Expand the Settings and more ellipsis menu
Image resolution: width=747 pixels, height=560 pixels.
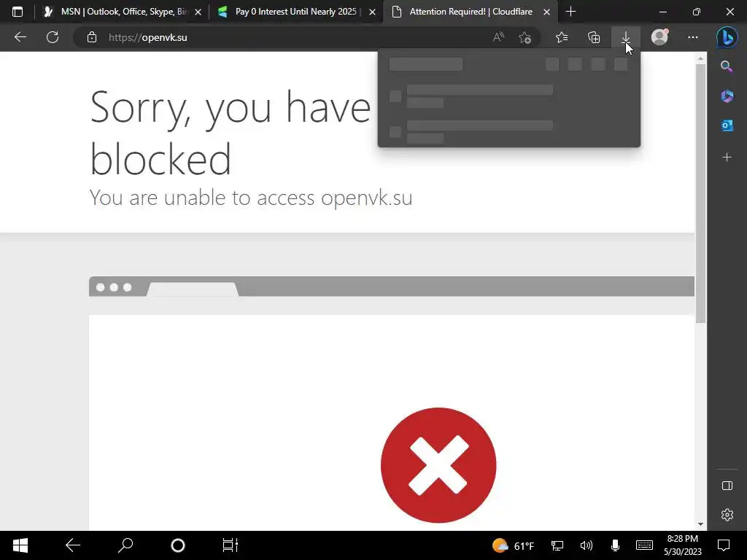(x=693, y=37)
